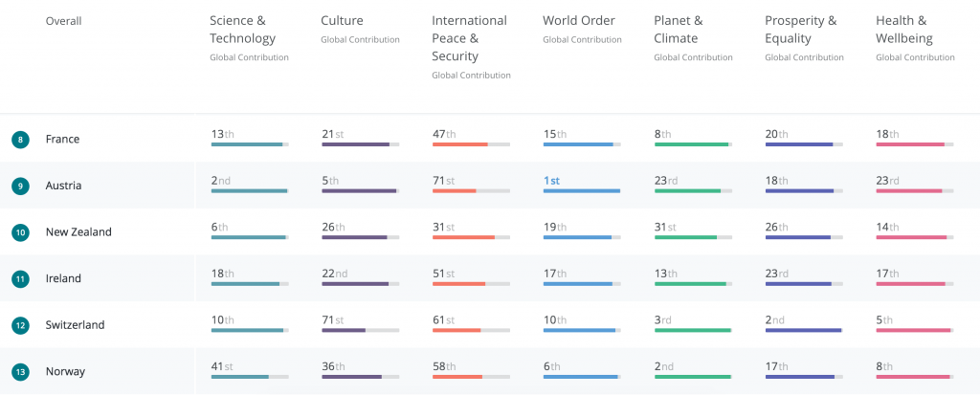
Task: Open the Switzerland country link
Action: click(x=75, y=325)
